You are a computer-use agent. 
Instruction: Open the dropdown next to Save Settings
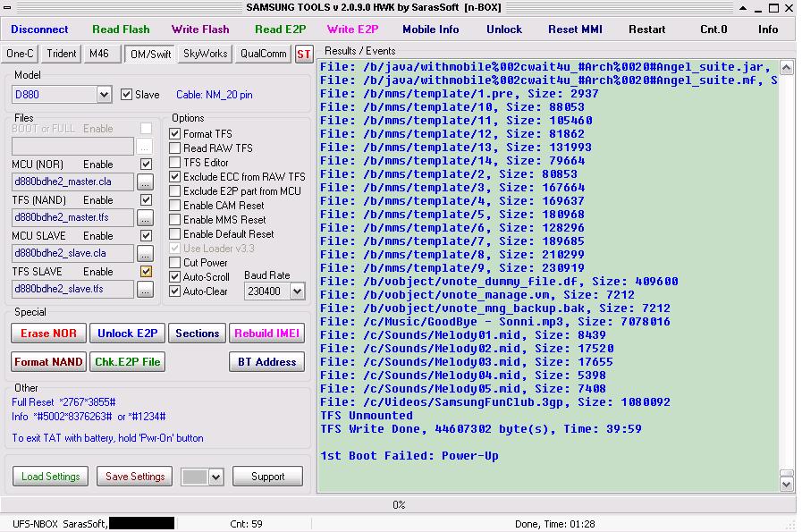tap(215, 477)
